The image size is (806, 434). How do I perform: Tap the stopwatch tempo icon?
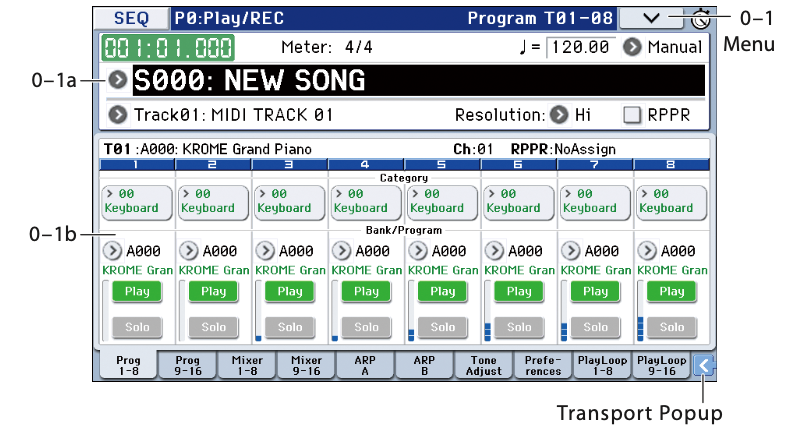click(x=700, y=20)
